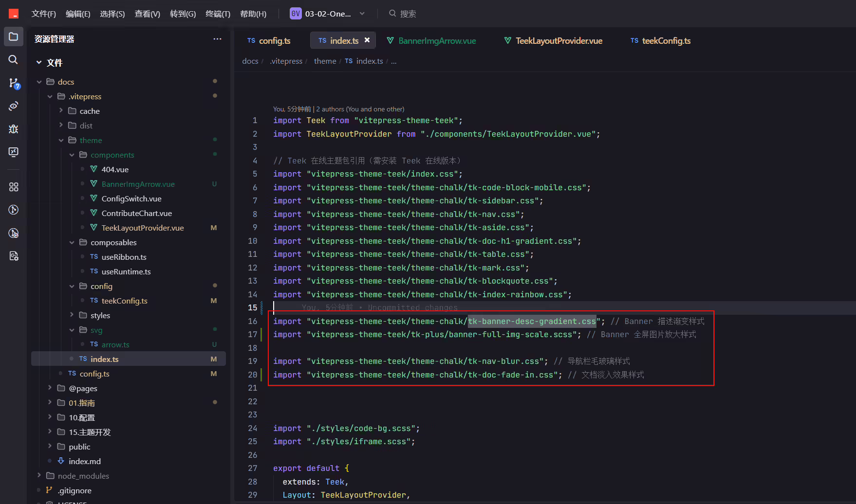Viewport: 856px width, 504px height.
Task: Collapse the composables folder
Action: [72, 242]
